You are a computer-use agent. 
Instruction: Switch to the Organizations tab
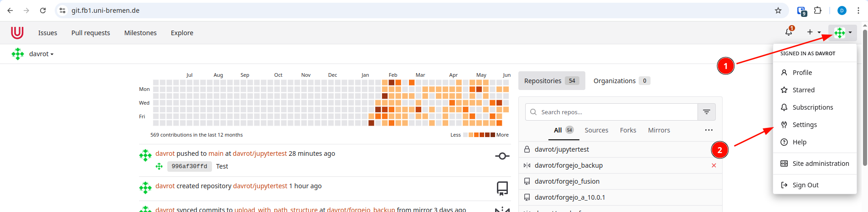(621, 81)
